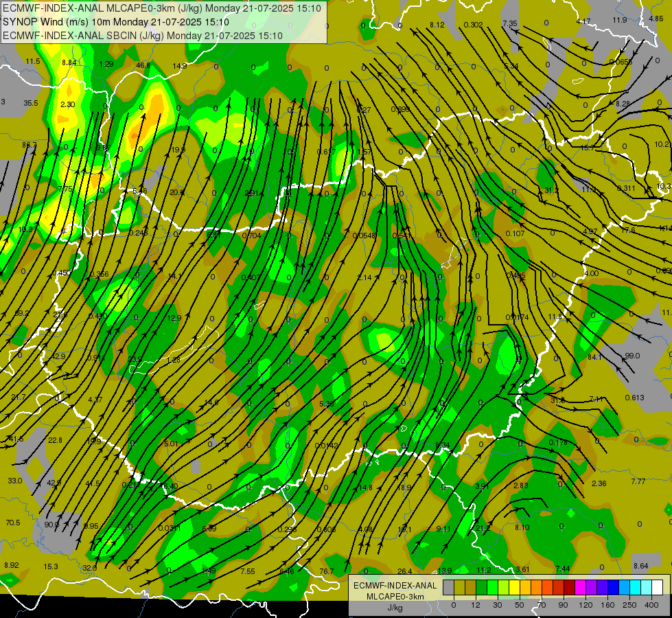Click the legend heading 'ECMWF-INDEX-ANAL'

click(x=395, y=586)
